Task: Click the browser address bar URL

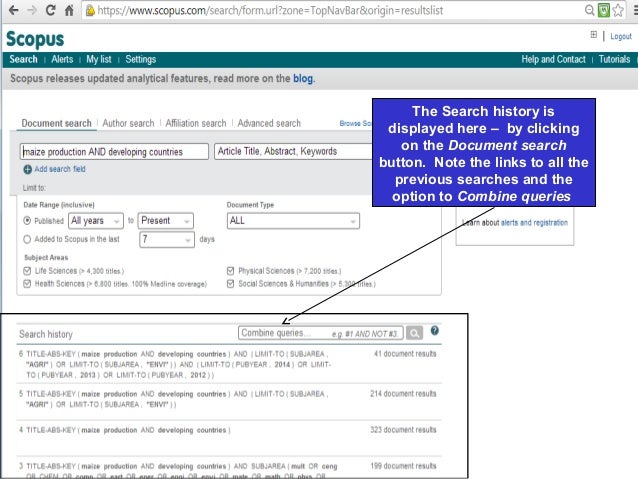Action: pos(270,11)
